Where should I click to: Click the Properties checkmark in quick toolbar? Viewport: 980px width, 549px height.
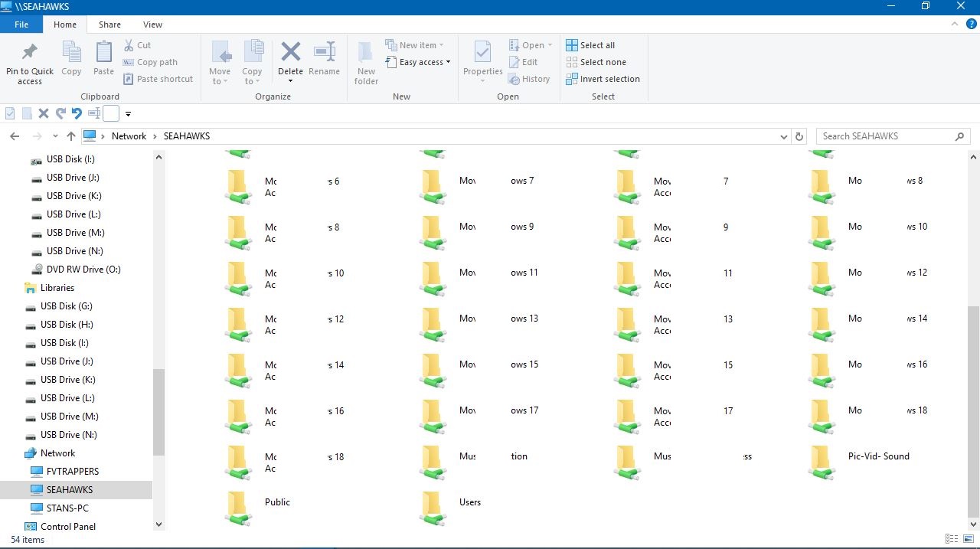10,113
